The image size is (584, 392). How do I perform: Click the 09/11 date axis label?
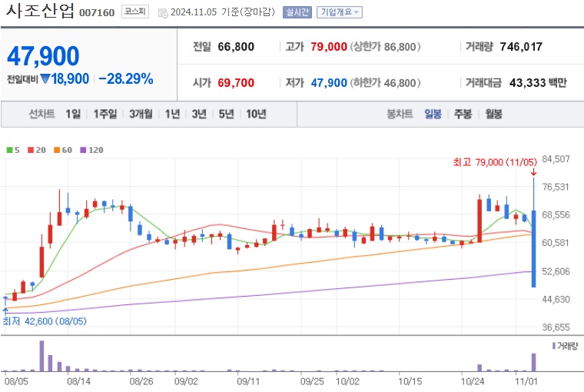pyautogui.click(x=248, y=381)
